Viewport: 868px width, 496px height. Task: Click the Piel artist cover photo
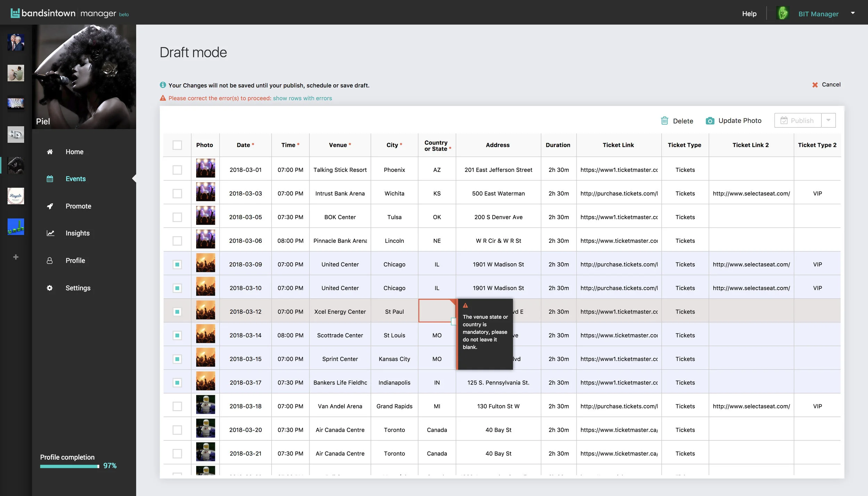(x=84, y=77)
